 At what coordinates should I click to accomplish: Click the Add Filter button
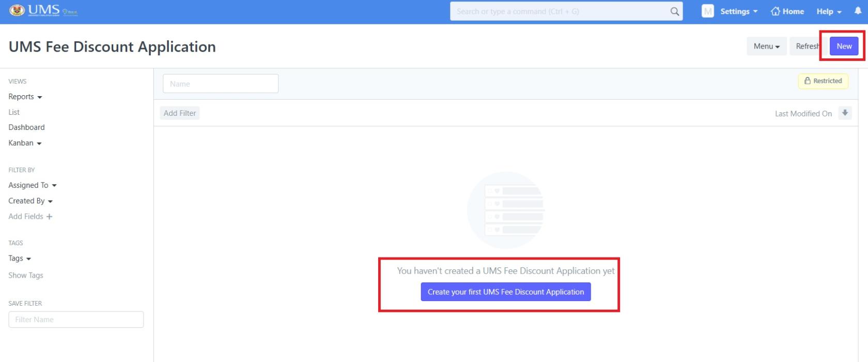180,113
